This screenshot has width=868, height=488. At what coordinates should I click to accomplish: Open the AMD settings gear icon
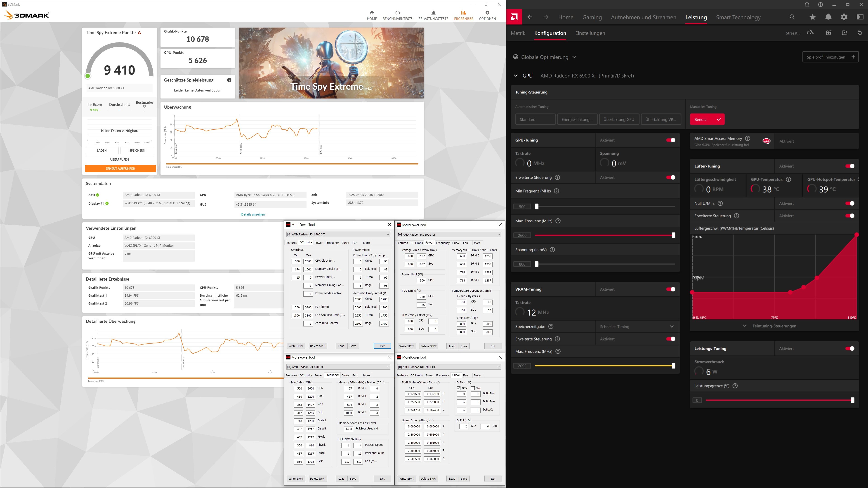844,17
